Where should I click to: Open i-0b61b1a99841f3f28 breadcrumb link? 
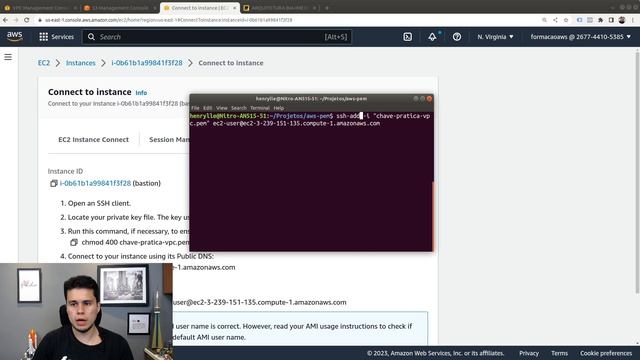[x=147, y=63]
